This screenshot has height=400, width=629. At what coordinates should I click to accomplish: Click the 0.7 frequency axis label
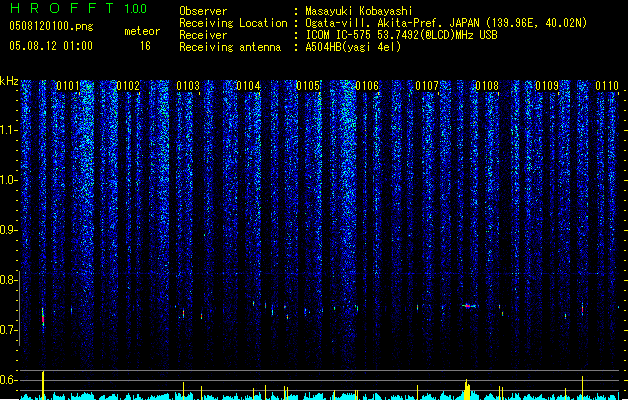[8, 330]
